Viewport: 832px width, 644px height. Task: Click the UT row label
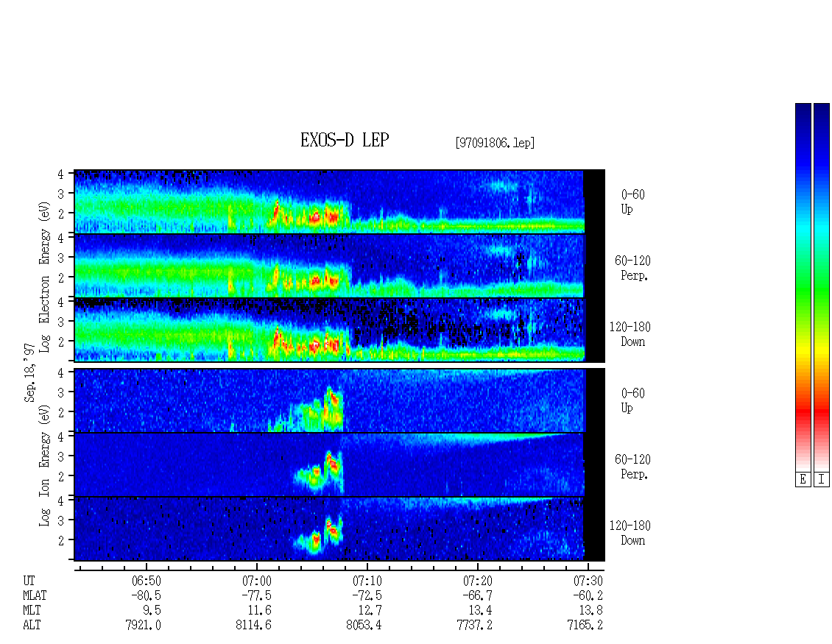[29, 581]
